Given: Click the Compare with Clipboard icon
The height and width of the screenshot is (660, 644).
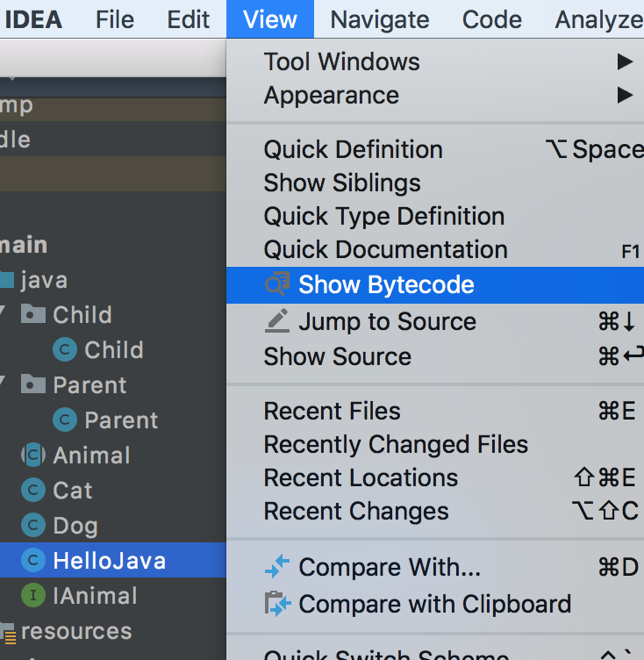Looking at the screenshot, I should (x=277, y=604).
